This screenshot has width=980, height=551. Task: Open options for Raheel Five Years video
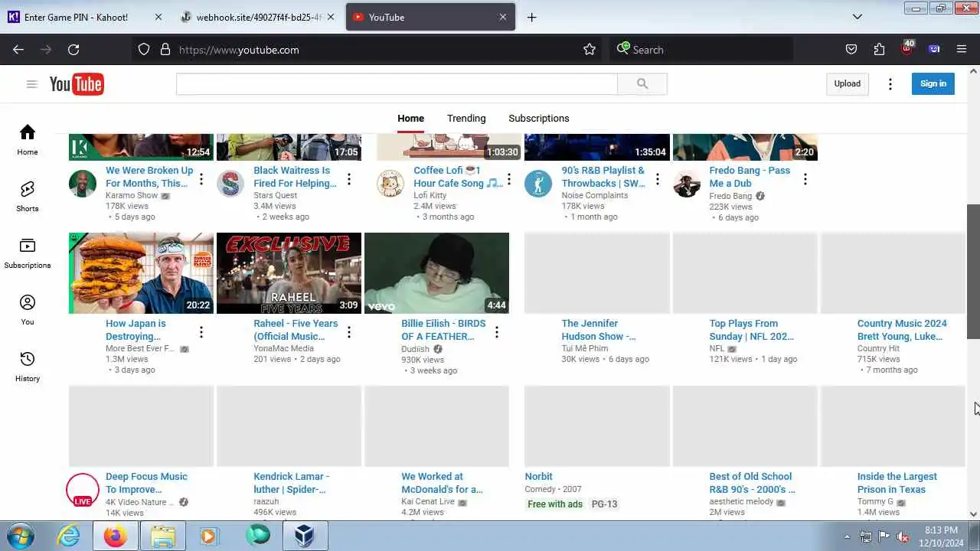(349, 332)
